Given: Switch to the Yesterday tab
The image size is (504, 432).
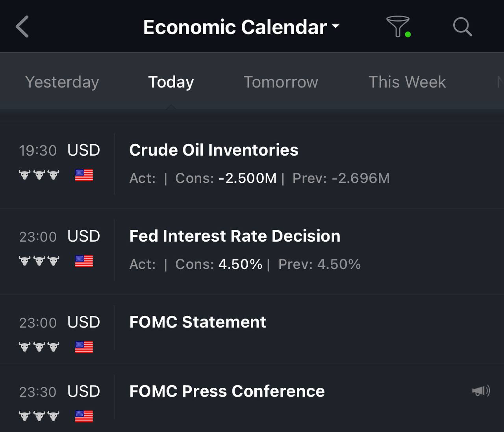Looking at the screenshot, I should point(62,82).
